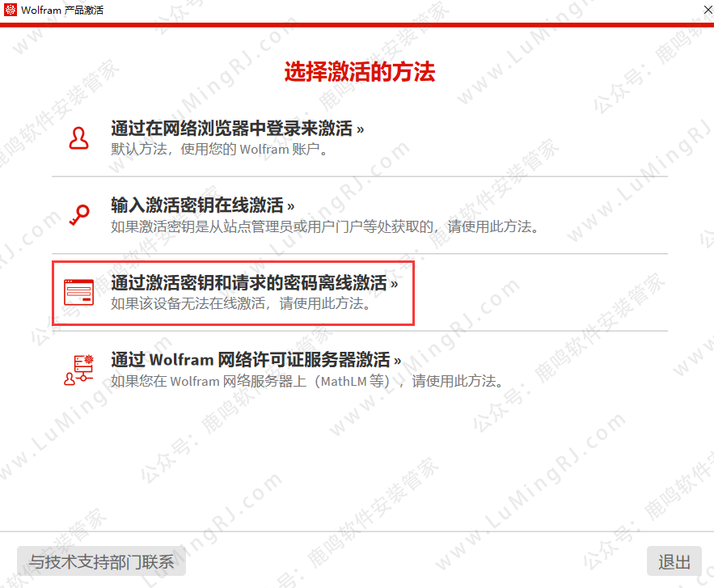Viewport: 714px width, 588px height.
Task: Click the 与技术支持部门联系 button
Action: [102, 561]
